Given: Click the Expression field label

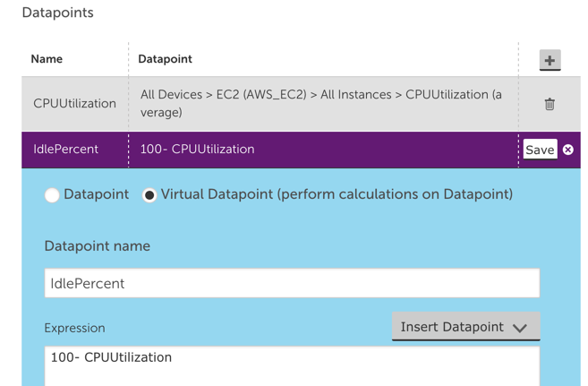Looking at the screenshot, I should (x=74, y=328).
